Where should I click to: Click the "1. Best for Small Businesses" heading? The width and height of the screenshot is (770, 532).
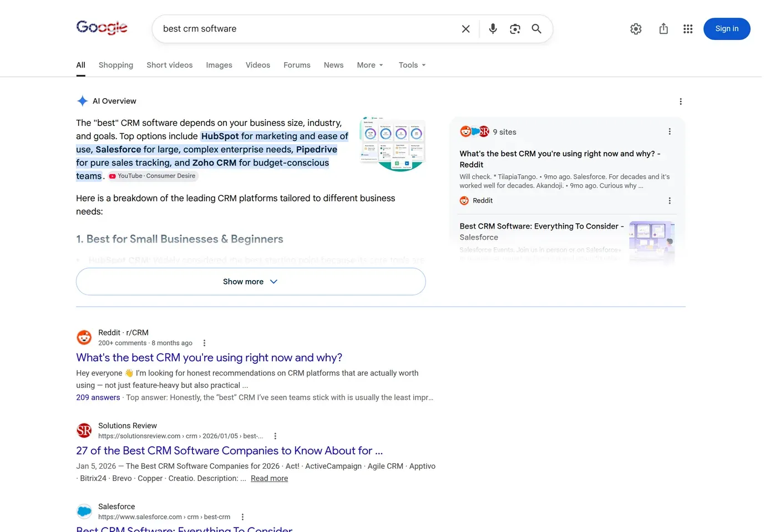pos(180,239)
